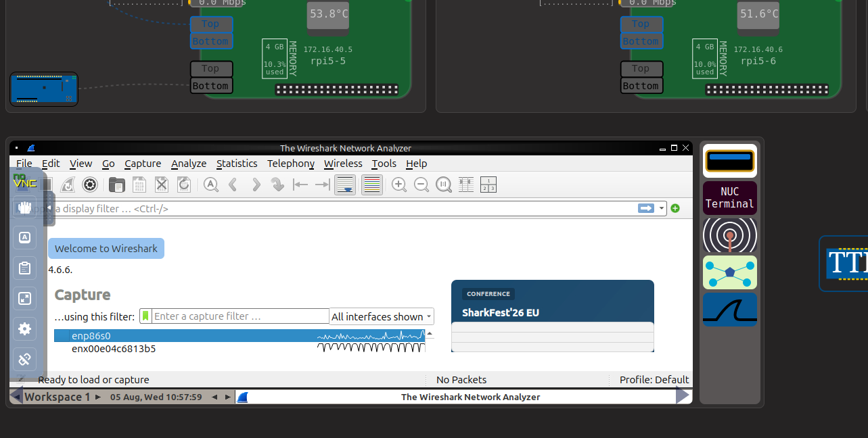
Task: Click interface list scrollbar up arrow
Action: (x=430, y=334)
